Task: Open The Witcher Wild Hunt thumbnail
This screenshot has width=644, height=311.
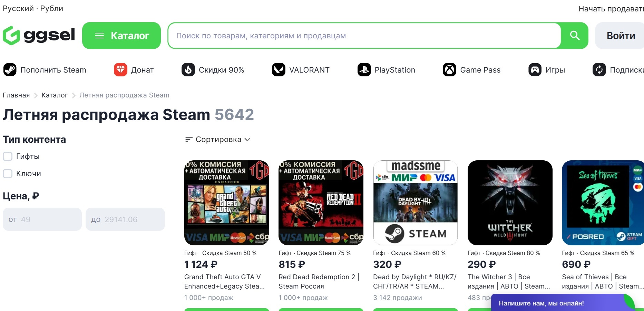Action: point(510,203)
